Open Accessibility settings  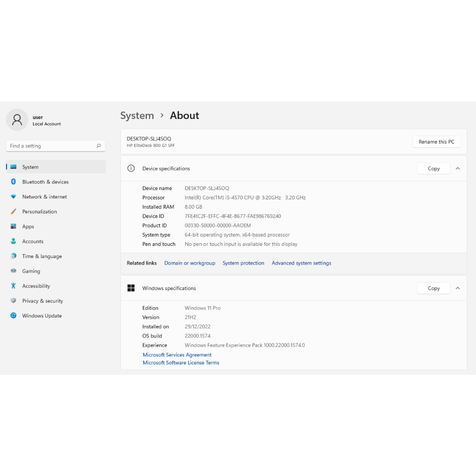pos(56,286)
